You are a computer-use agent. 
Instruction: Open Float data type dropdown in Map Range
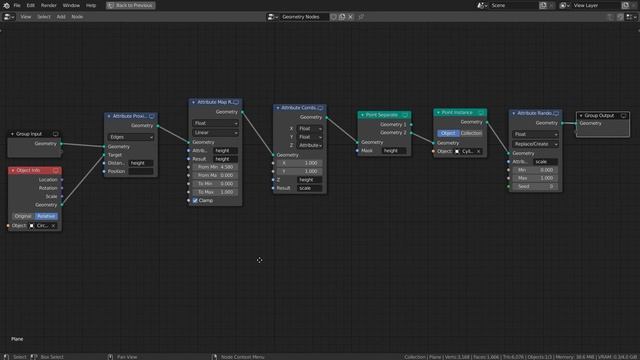[x=215, y=123]
